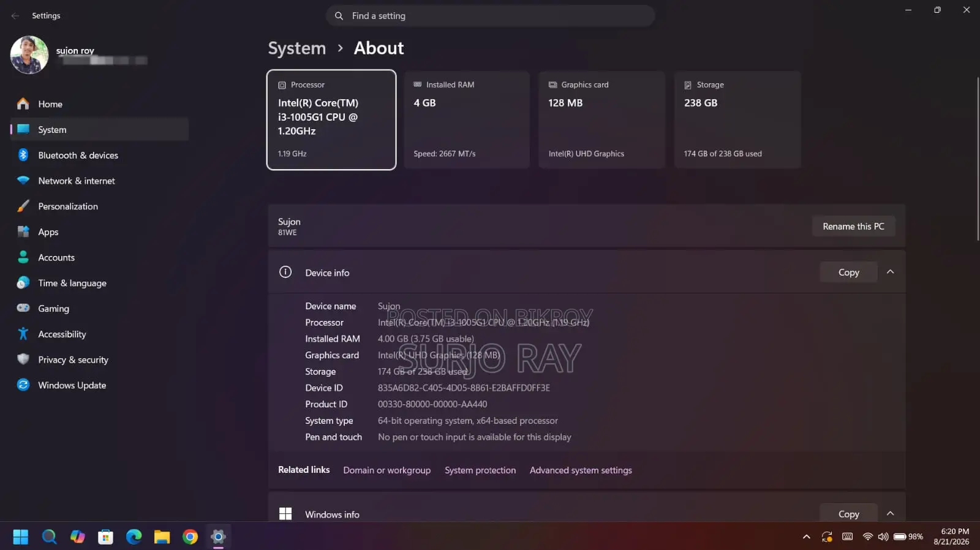This screenshot has height=550, width=980.
Task: Open the touch keyboard tray icon
Action: [848, 537]
